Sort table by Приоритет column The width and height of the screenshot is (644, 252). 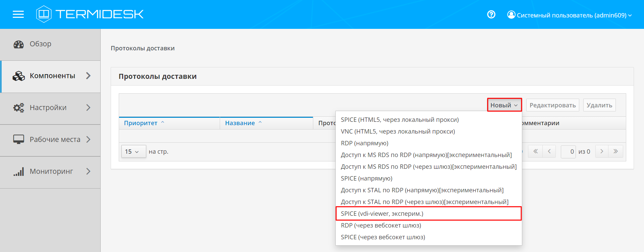141,123
